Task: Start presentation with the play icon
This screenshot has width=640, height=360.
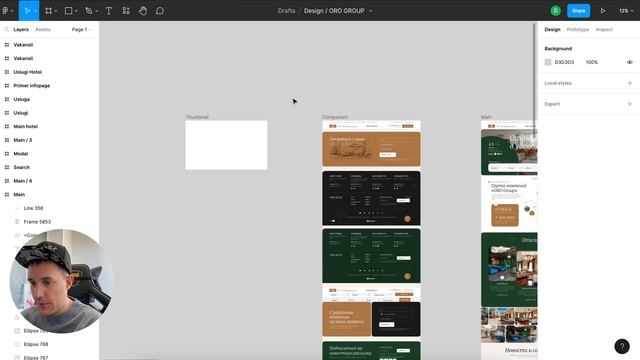Action: point(603,11)
